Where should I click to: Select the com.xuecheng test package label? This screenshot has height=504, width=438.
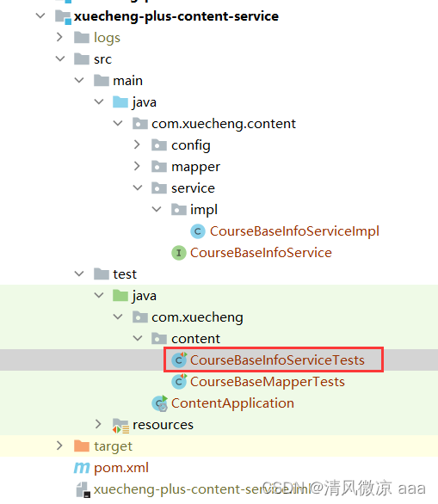coord(197,317)
